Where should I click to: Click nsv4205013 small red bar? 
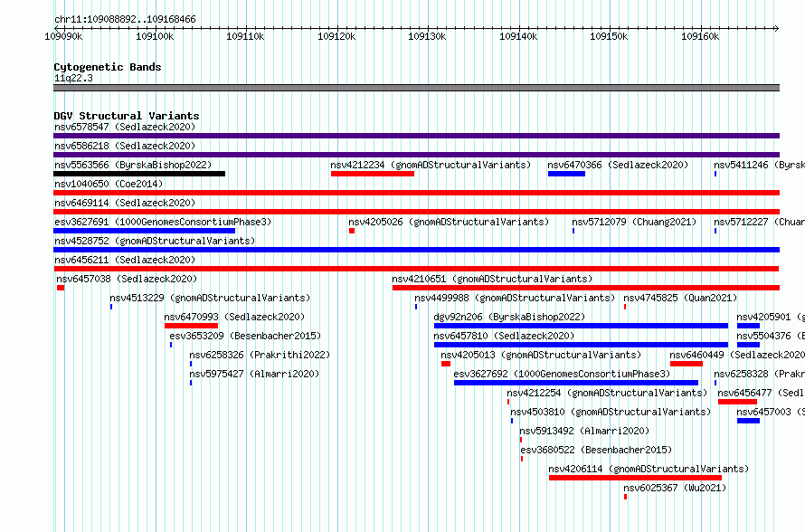(x=446, y=364)
